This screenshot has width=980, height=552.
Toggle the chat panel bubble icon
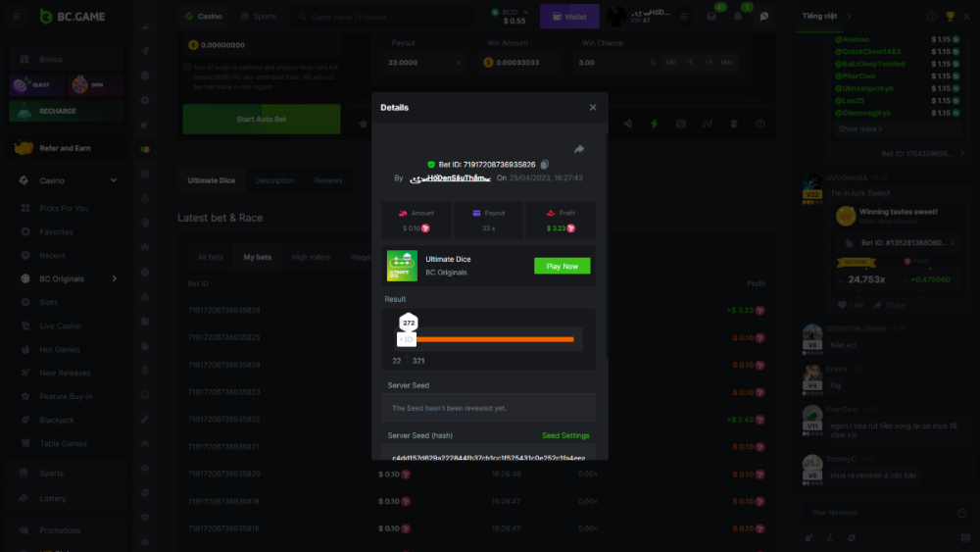764,17
